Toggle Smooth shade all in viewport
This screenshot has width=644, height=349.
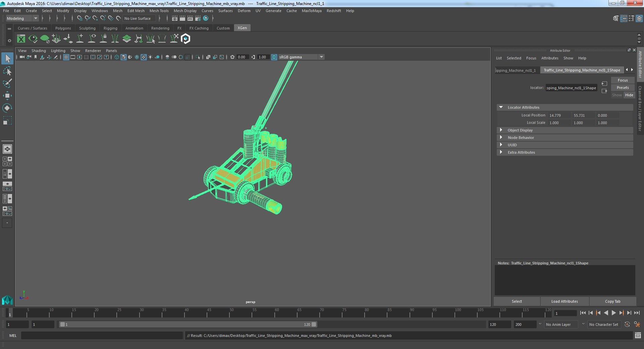point(123,57)
